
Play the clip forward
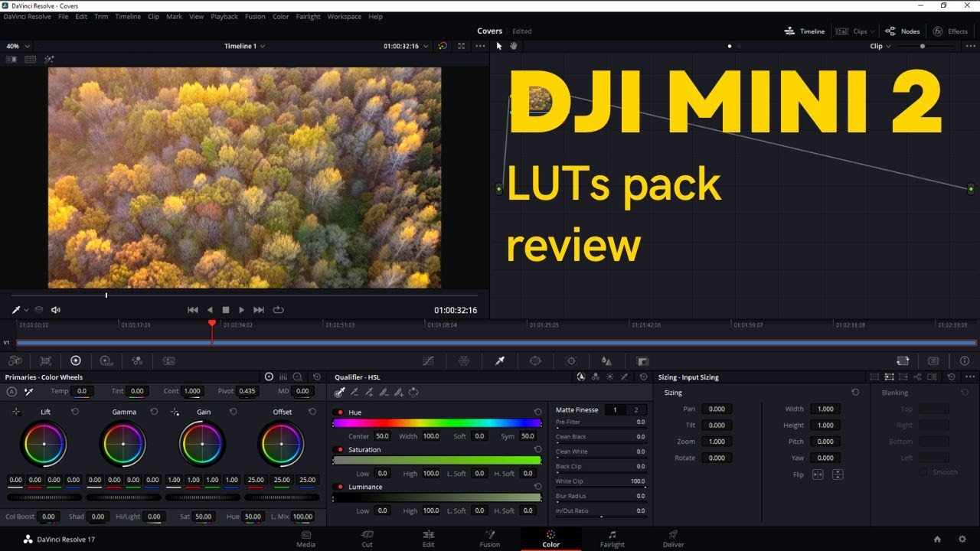(x=241, y=310)
